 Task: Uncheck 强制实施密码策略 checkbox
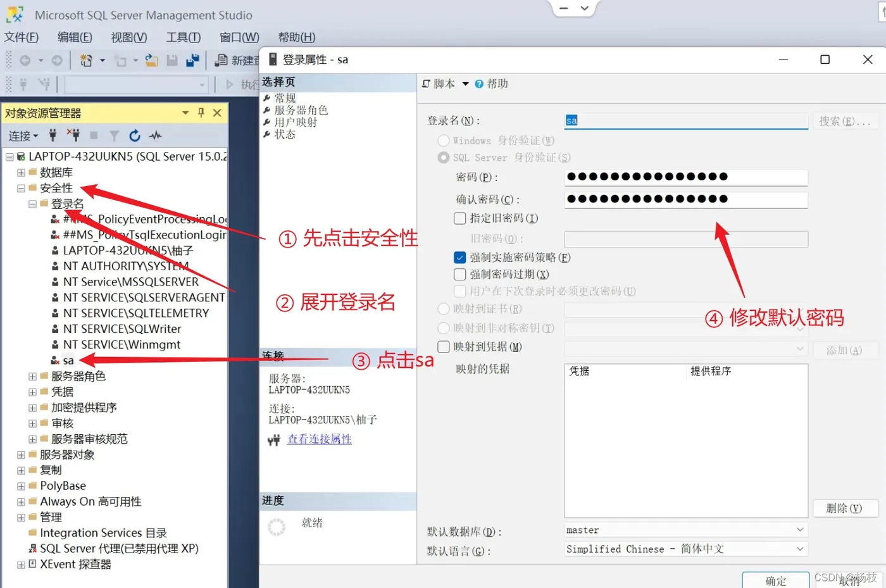[460, 258]
